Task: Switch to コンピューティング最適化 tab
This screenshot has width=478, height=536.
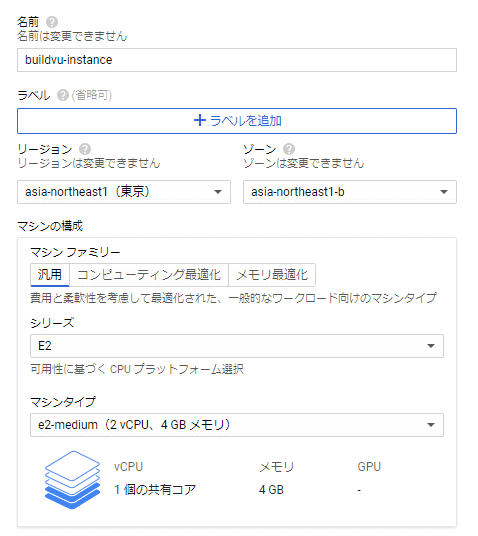Action: (149, 275)
